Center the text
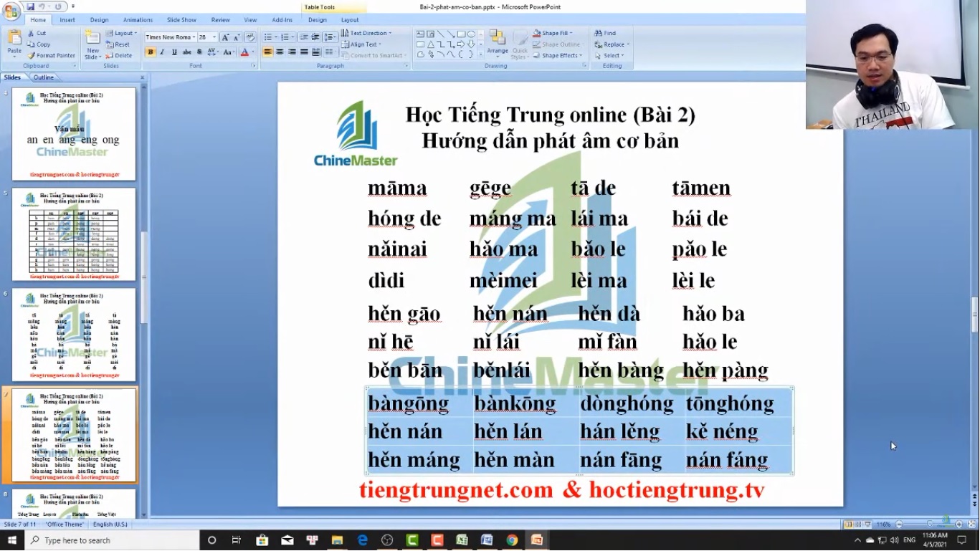Viewport: 980px width, 556px height. tap(280, 52)
